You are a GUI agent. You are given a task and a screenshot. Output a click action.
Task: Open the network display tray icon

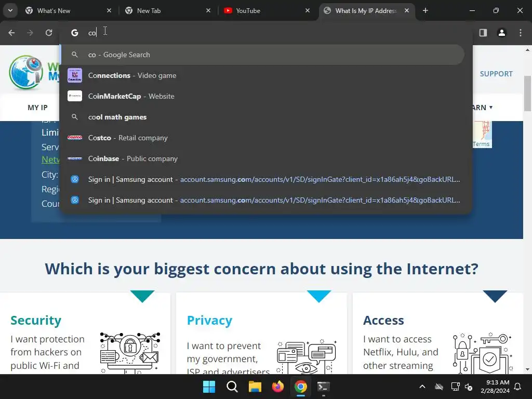(455, 387)
